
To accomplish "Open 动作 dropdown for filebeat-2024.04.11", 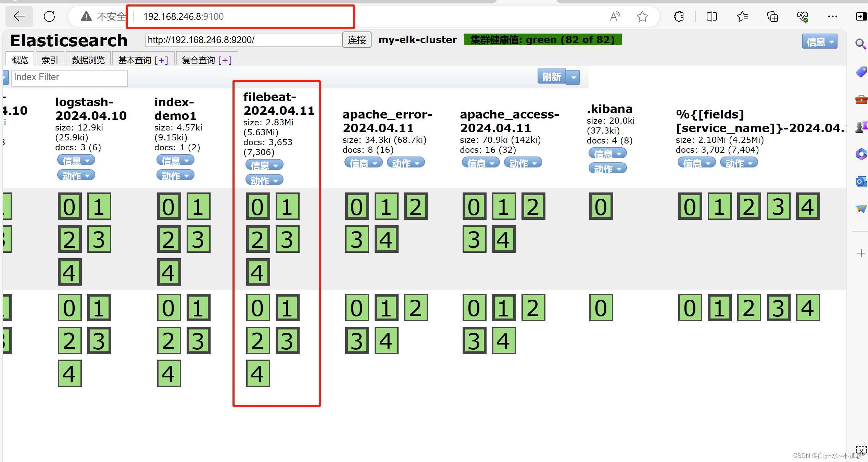I will coord(264,180).
